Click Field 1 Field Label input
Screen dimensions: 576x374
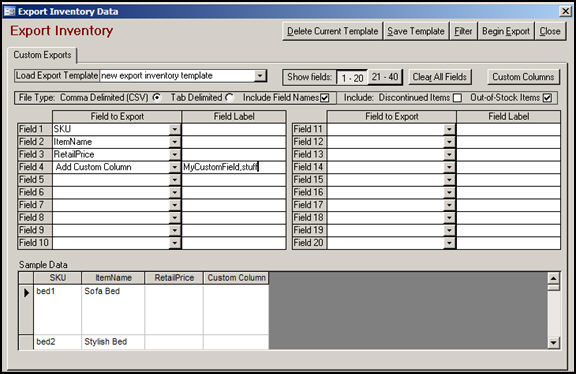pyautogui.click(x=234, y=129)
